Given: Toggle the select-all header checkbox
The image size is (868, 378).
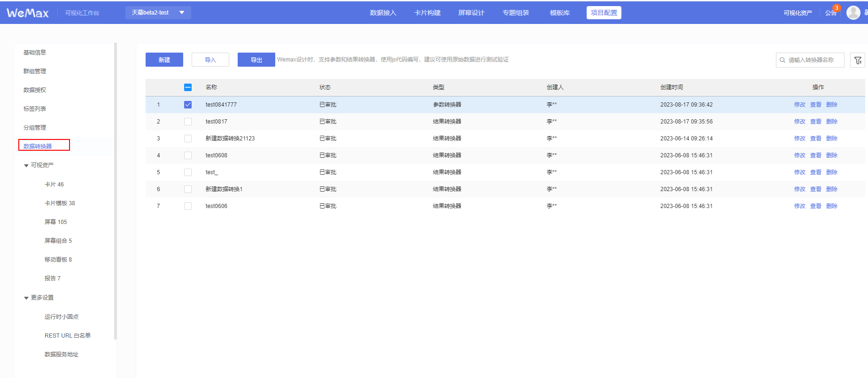Looking at the screenshot, I should click(188, 87).
